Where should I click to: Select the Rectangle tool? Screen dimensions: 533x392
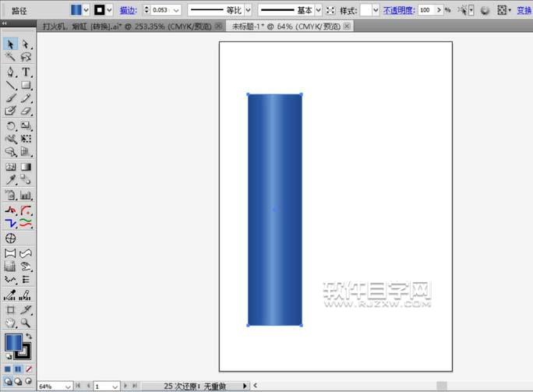point(26,85)
